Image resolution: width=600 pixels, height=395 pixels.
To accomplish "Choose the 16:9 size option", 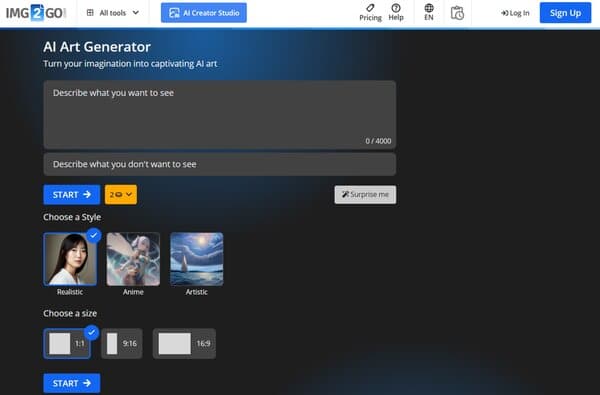I will point(184,343).
